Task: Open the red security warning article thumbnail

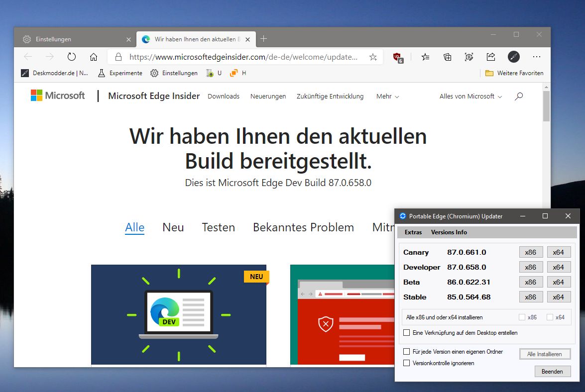Action: point(342,314)
